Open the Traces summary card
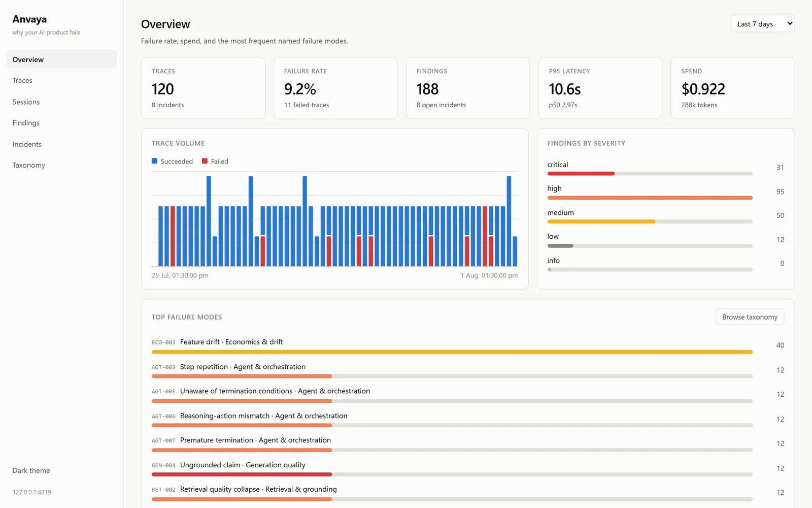Viewport: 812px width, 508px height. pos(203,88)
